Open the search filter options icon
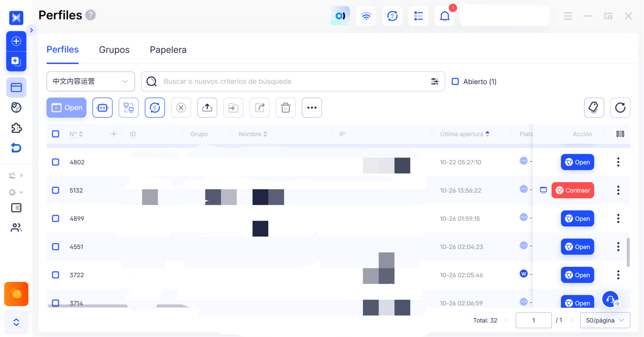 [434, 81]
